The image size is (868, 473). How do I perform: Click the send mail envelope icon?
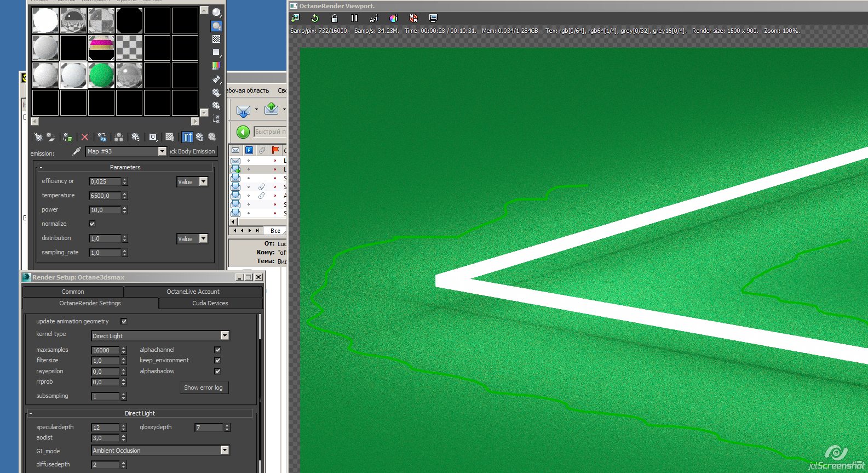tap(271, 109)
